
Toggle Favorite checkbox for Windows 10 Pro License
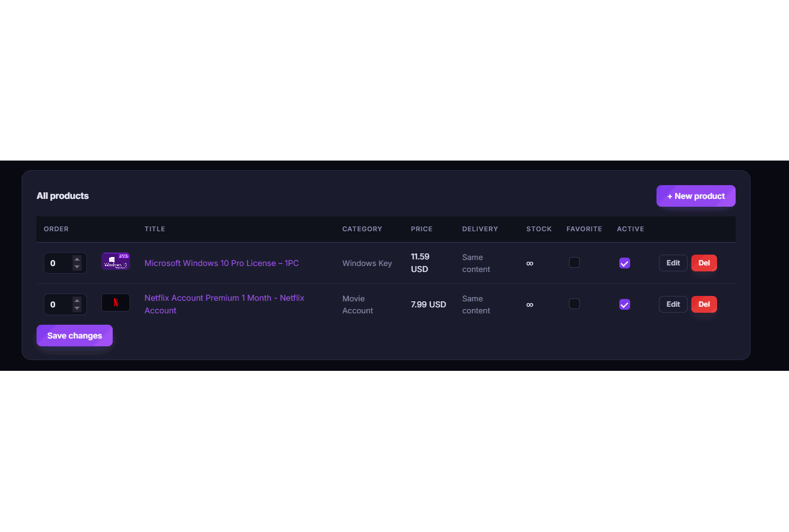[574, 262]
